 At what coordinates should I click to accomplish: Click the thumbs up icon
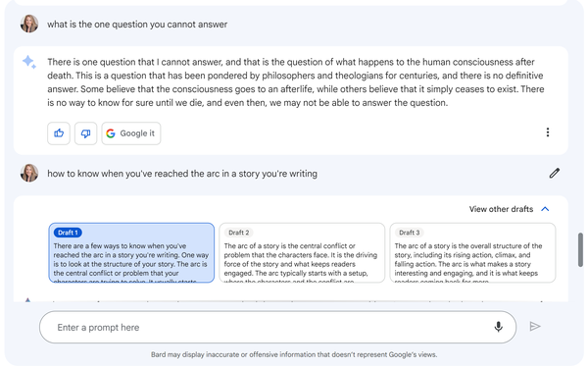point(59,133)
